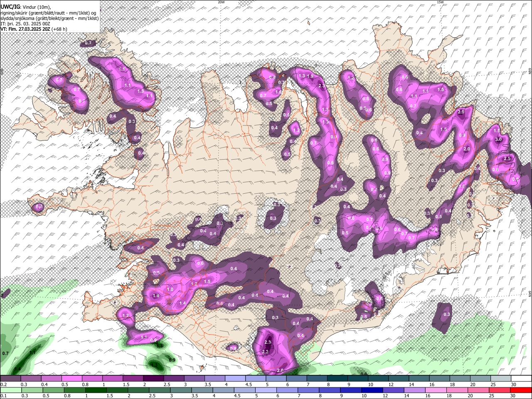The height and width of the screenshot is (399, 532).
Task: Select the 'Vindur (10m)' header label
Action: click(36, 7)
